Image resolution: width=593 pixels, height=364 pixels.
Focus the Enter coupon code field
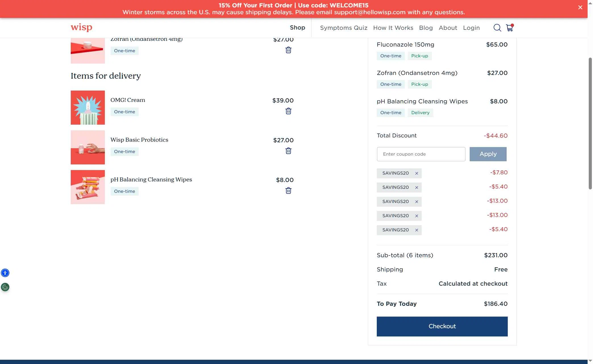click(x=421, y=154)
